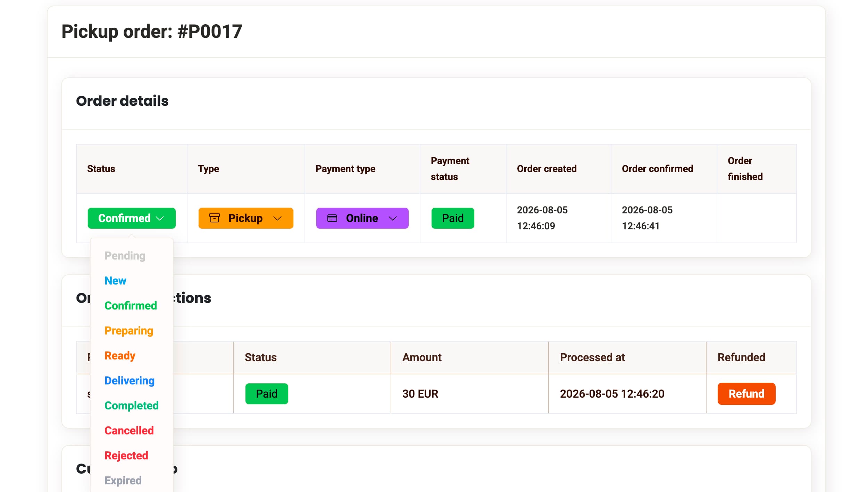This screenshot has height=492, width=868.
Task: Click the chevron on the Online badge
Action: pos(393,219)
